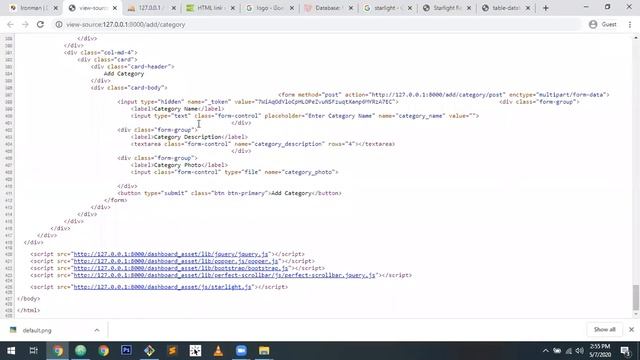Click the battery tray icon
Image resolution: width=640 pixels, height=360 pixels.
pyautogui.click(x=557, y=351)
